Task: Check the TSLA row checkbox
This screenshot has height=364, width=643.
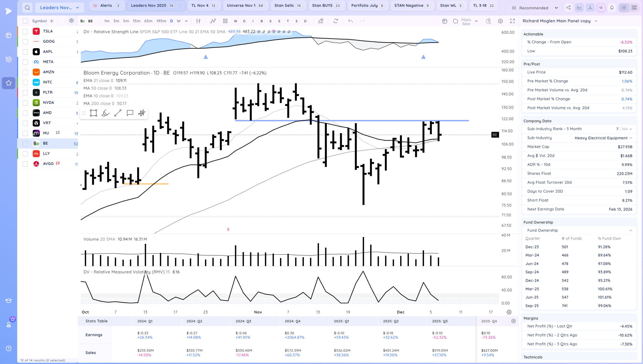Action: tap(25, 31)
